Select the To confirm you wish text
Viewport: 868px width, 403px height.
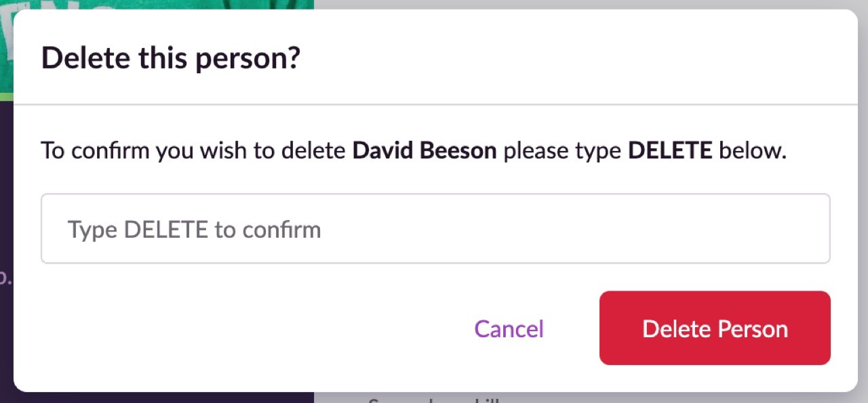pyautogui.click(x=144, y=150)
